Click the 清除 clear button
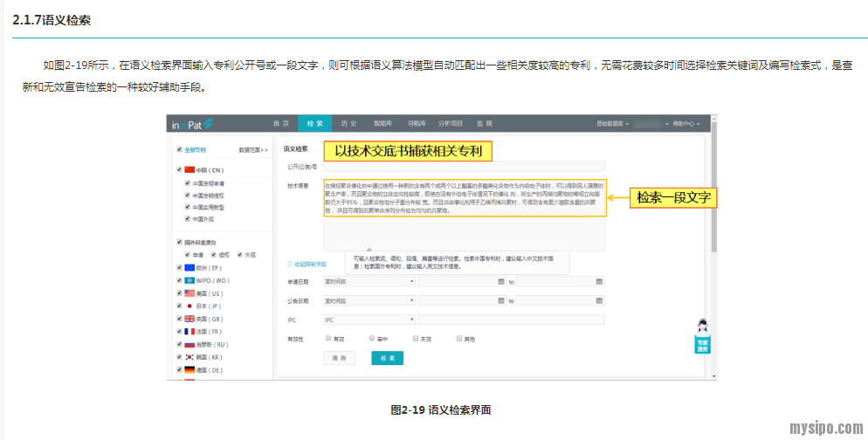The image size is (868, 440). [x=339, y=358]
